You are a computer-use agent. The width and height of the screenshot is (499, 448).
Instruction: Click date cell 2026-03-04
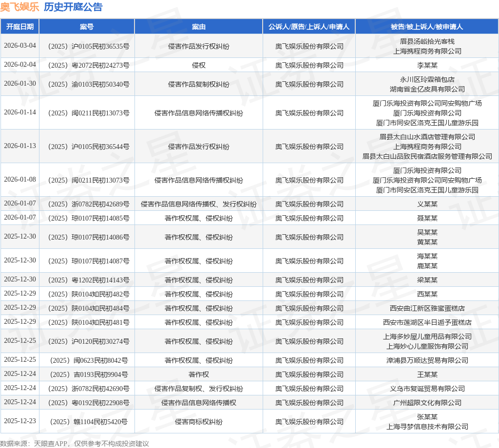coord(19,46)
